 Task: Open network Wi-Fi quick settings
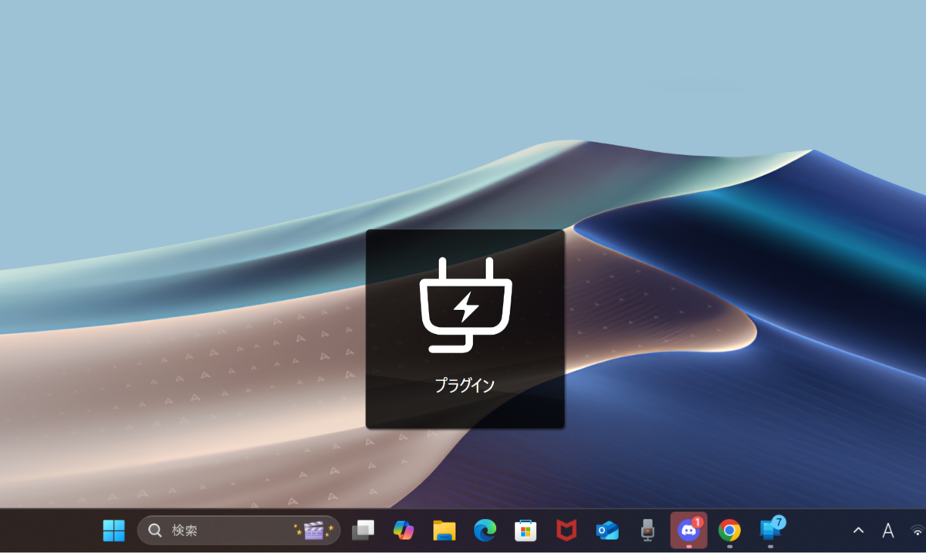point(918,531)
